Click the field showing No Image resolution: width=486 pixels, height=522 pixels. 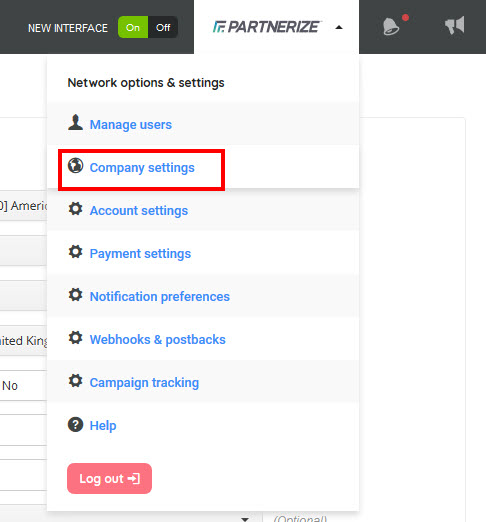[x=23, y=385]
